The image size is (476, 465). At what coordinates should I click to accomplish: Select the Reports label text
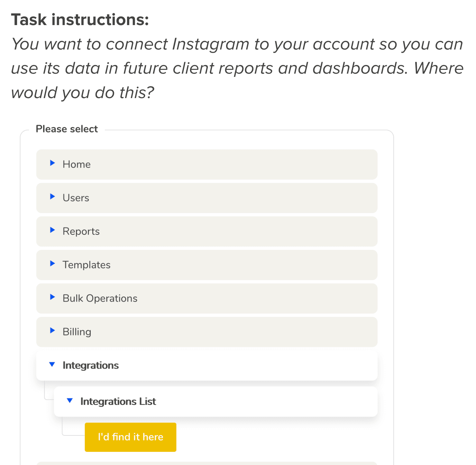click(x=81, y=231)
